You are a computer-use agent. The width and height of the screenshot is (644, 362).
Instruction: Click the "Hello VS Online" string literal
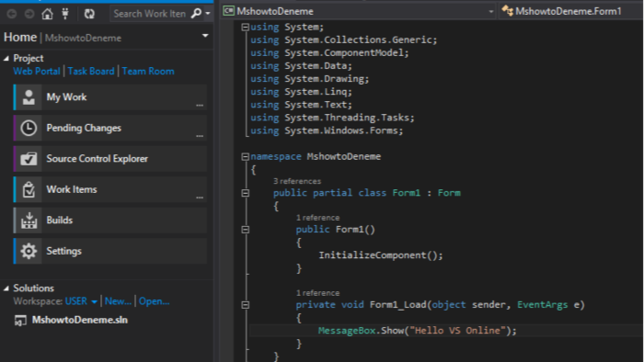point(457,331)
